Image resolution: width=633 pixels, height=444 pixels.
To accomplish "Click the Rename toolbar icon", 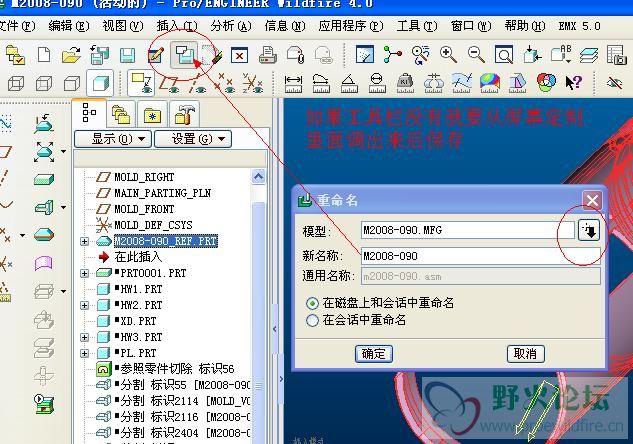I will [x=184, y=54].
